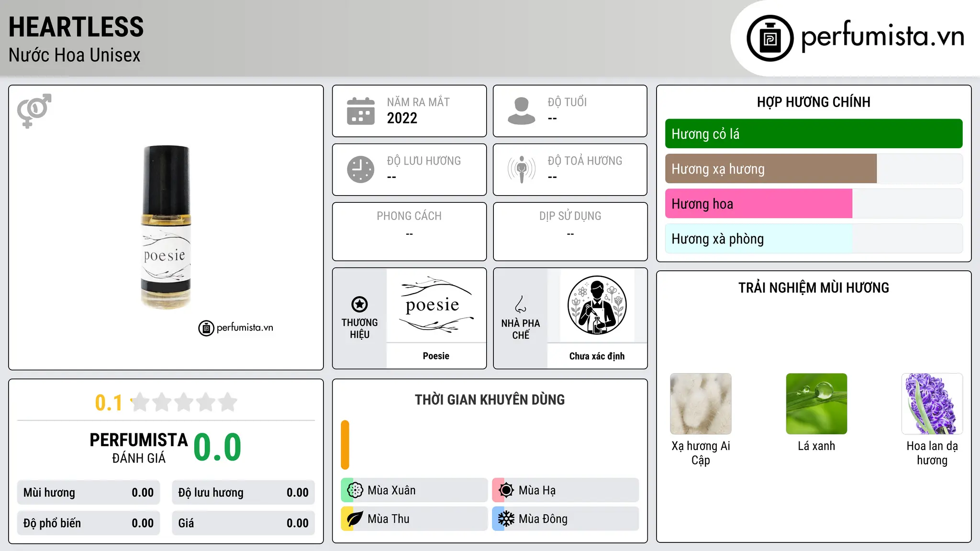Image resolution: width=980 pixels, height=551 pixels.
Task: Open the Poesie brand name link
Action: (436, 356)
